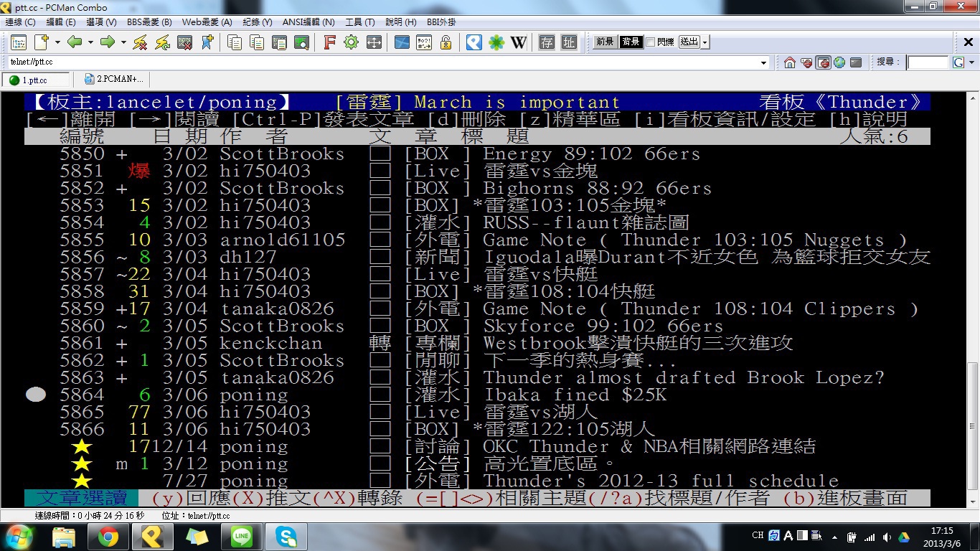Open the 工具 (T) menu
Viewport: 980px width, 551px height.
360,22
